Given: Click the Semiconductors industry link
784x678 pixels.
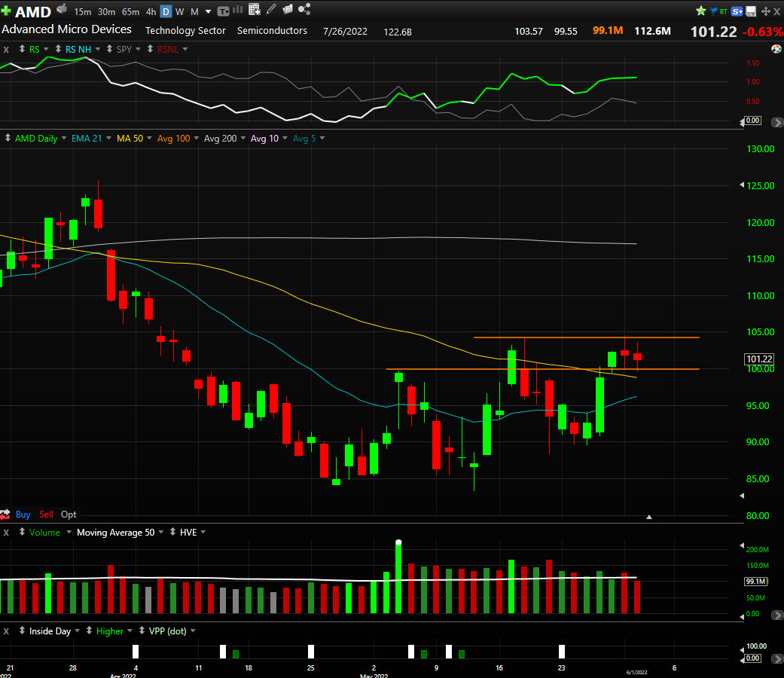Looking at the screenshot, I should tap(272, 30).
